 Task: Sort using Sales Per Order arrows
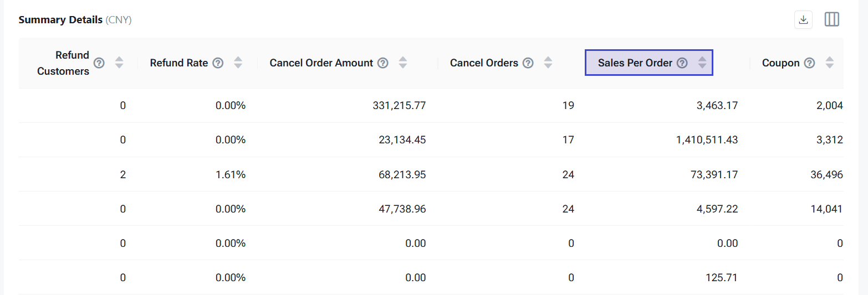tap(702, 63)
